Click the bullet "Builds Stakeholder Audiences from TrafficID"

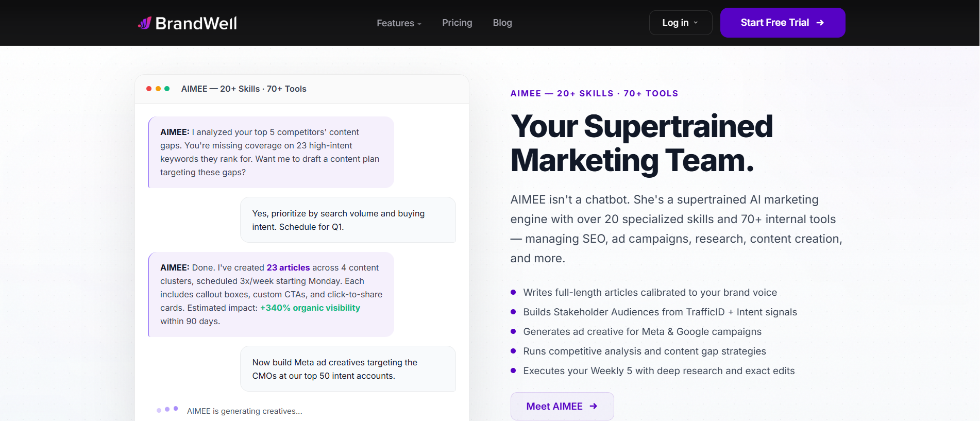pos(660,312)
